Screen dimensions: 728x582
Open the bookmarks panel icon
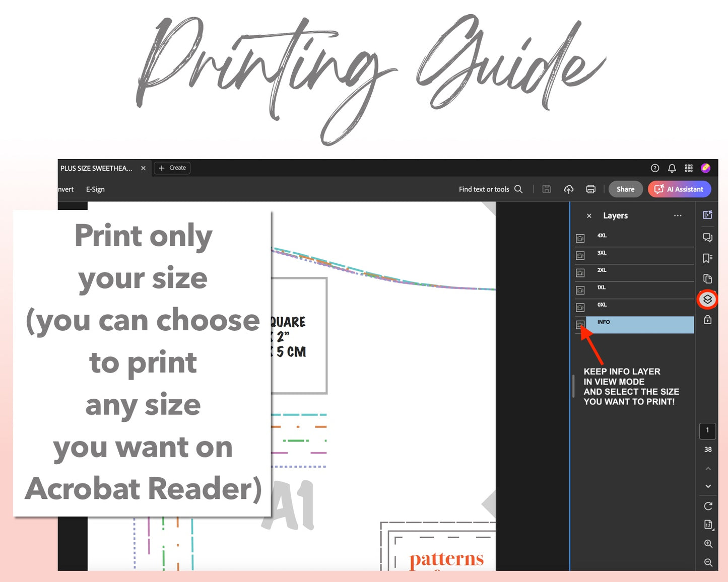pos(707,258)
